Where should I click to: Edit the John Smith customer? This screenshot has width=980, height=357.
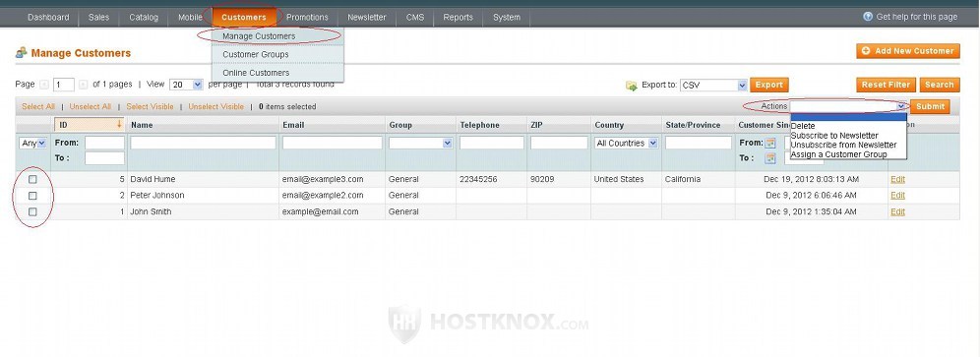pyautogui.click(x=897, y=212)
